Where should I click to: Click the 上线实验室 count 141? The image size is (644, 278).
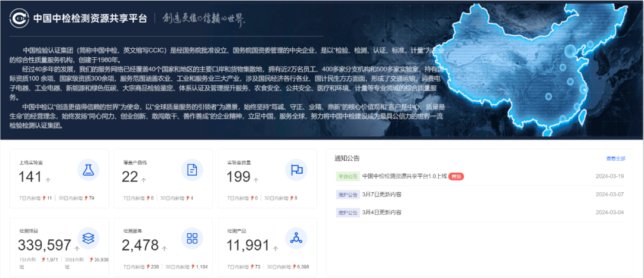30,177
